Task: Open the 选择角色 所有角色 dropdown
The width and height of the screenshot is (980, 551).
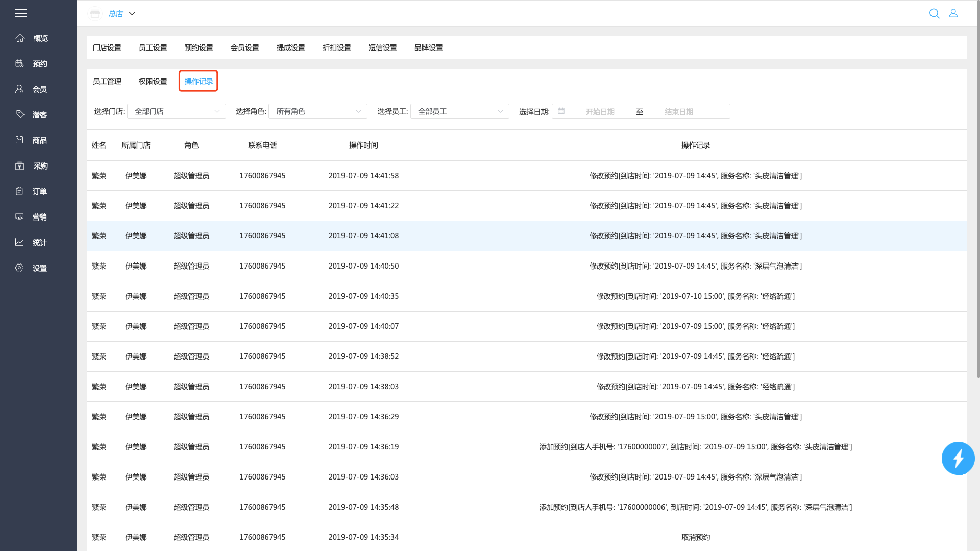Action: tap(318, 111)
